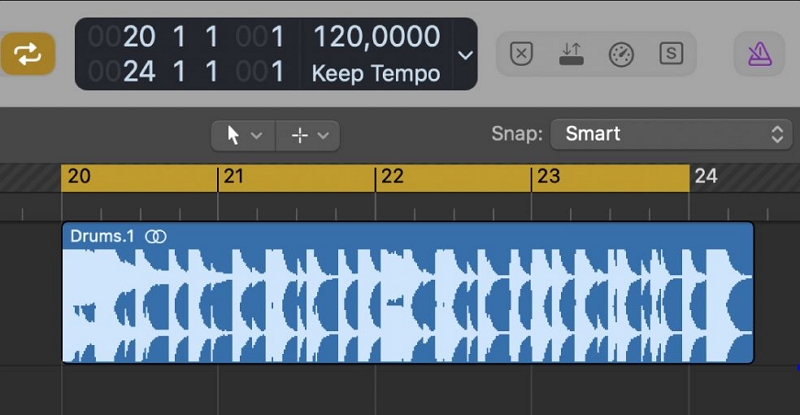
Task: Click bar 21 on the ruler
Action: 233,176
